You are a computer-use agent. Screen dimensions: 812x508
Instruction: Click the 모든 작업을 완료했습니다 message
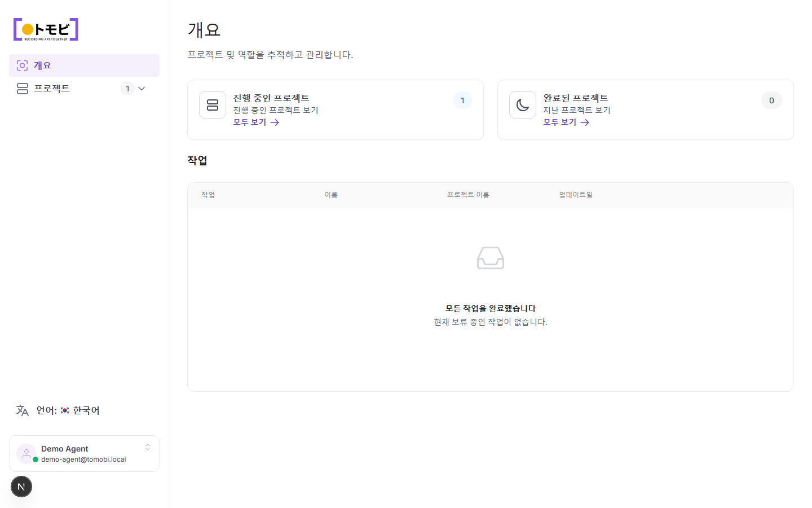click(491, 308)
